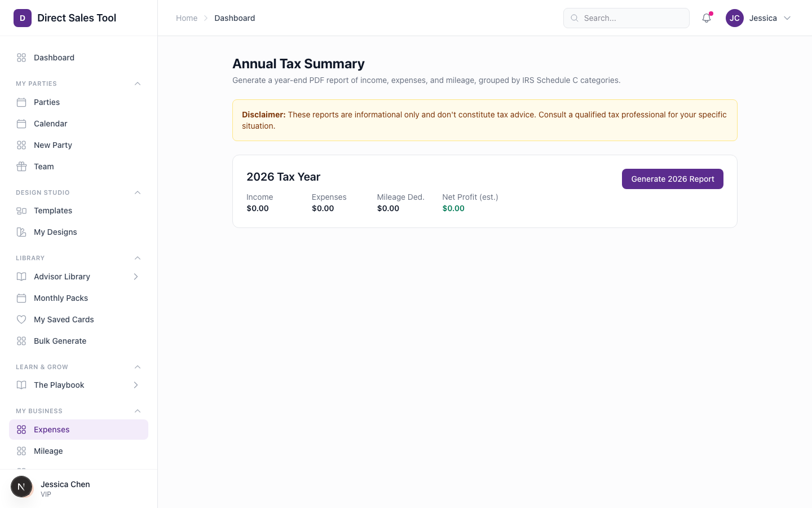Click the Team gift icon
The width and height of the screenshot is (812, 508).
(21, 167)
